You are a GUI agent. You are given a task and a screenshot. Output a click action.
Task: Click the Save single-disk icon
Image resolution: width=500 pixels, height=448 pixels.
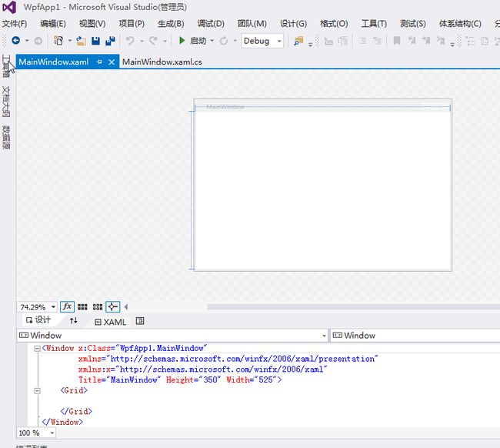tap(95, 41)
